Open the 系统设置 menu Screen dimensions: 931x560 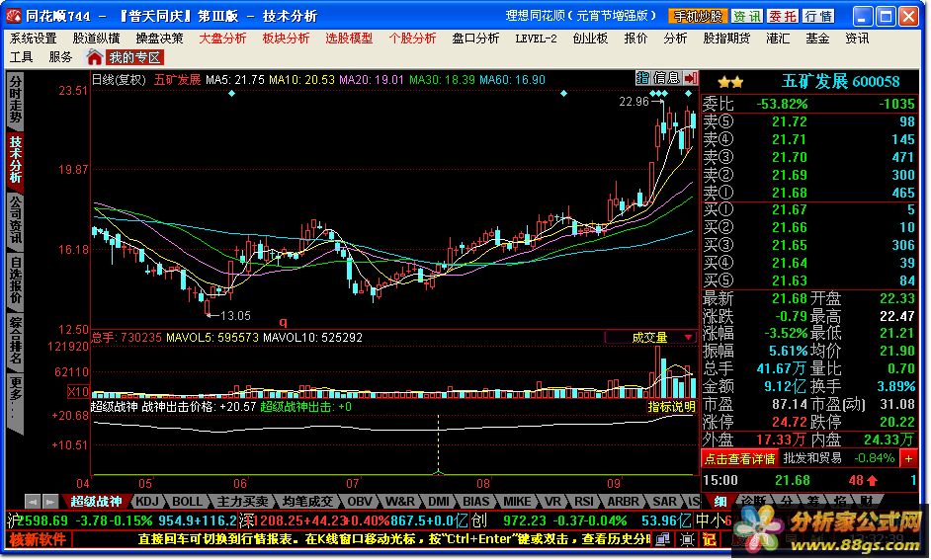(x=34, y=39)
